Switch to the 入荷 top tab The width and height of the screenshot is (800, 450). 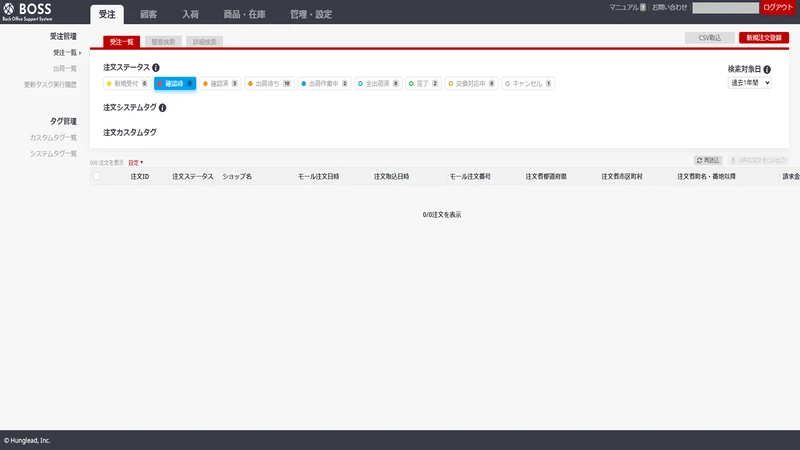coord(190,14)
